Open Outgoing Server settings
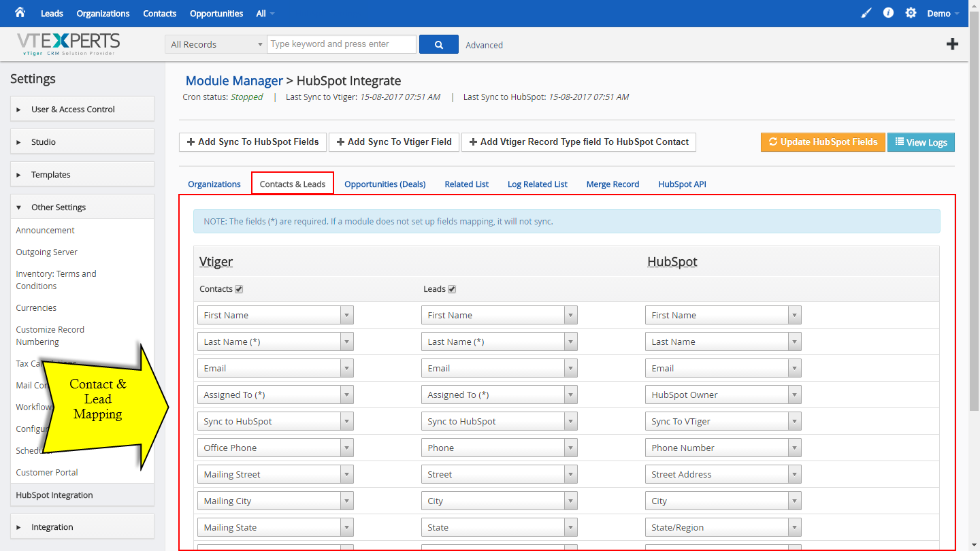 pos(47,252)
